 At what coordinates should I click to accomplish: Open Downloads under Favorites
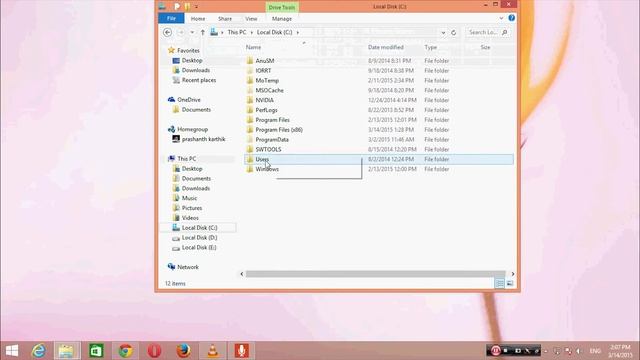click(196, 70)
